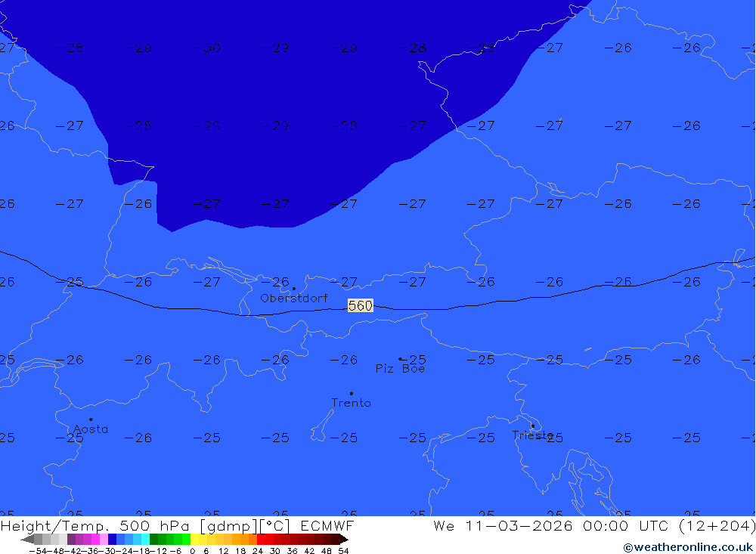756x554 pixels.
Task: Open the weatheronline.co.uk link
Action: click(688, 547)
